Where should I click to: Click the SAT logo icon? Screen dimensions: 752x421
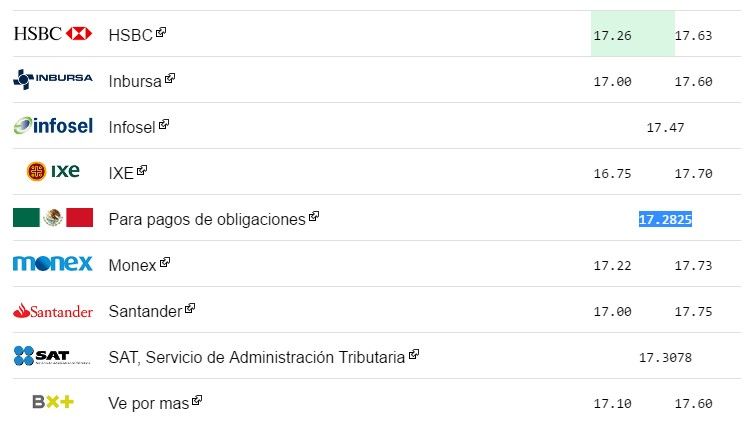click(42, 356)
